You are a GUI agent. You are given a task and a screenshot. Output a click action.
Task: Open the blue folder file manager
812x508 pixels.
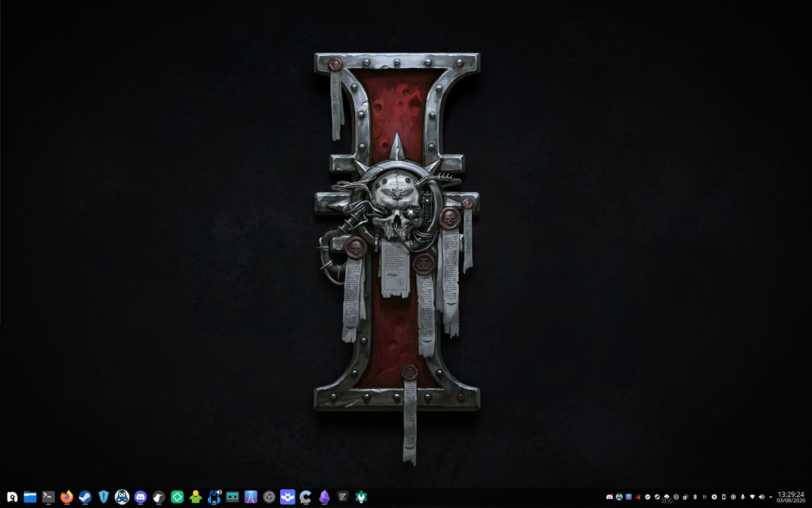point(30,497)
